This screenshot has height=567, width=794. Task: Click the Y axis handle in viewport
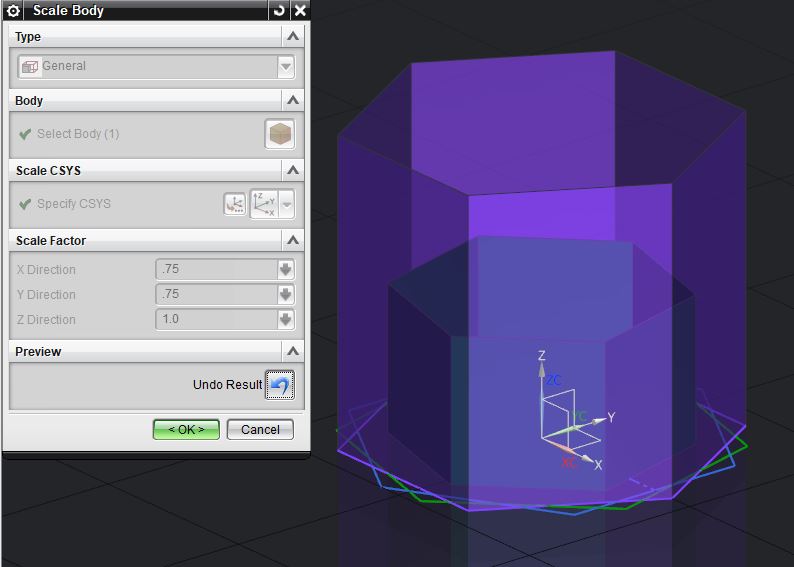[600, 420]
